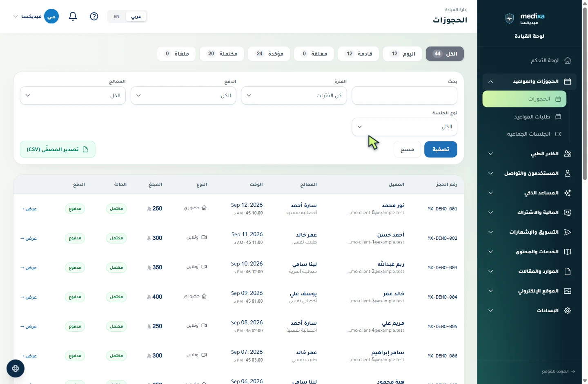Expand the ميديكسا user account menu
Image resolution: width=588 pixels, height=384 pixels.
pyautogui.click(x=36, y=16)
